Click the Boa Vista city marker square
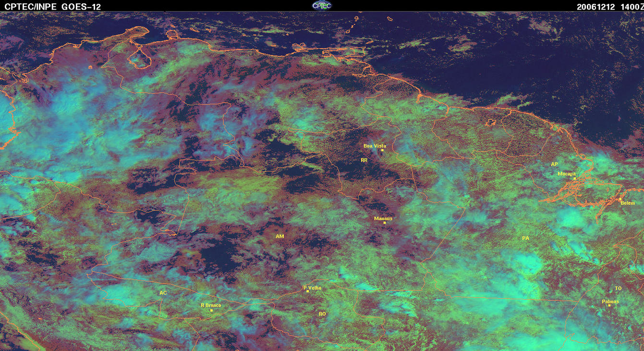Screen dimensions: 644x351 382,150
